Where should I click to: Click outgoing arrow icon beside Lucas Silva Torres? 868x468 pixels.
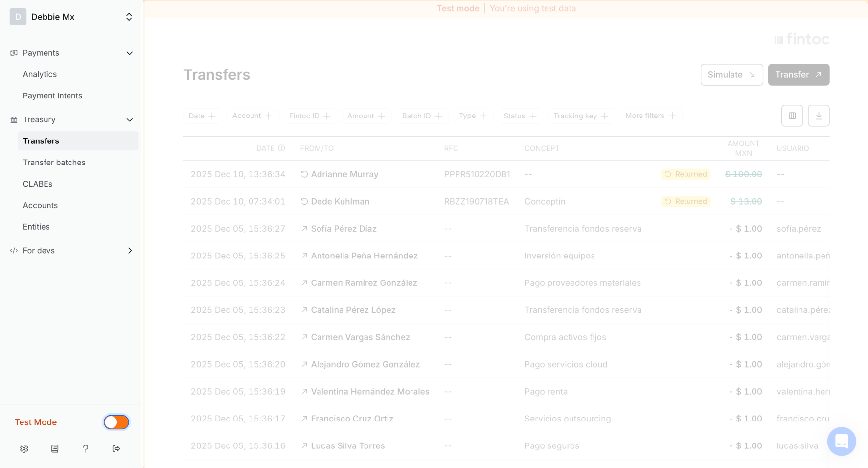pos(304,446)
